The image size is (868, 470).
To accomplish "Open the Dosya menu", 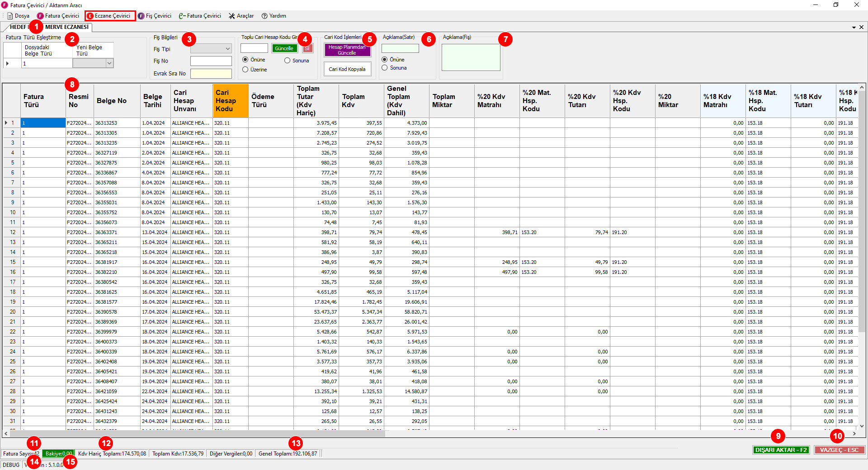I will point(19,16).
